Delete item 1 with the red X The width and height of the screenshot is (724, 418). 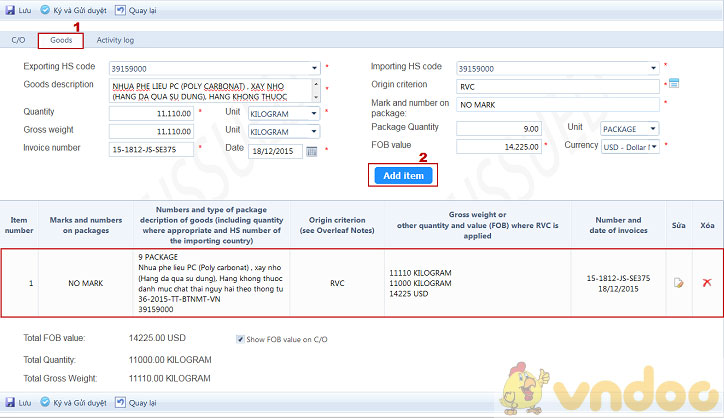[706, 283]
